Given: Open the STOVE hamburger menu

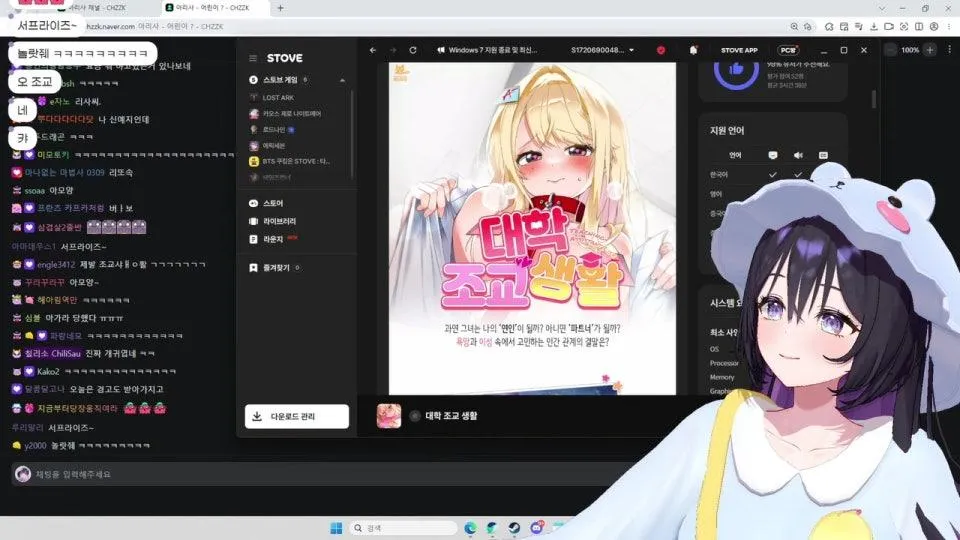Looking at the screenshot, I should pos(253,58).
